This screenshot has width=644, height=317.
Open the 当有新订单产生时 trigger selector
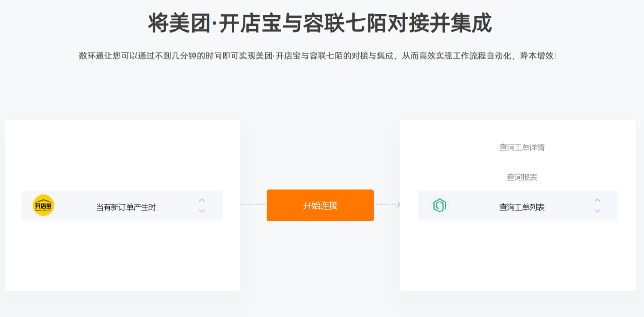coord(122,205)
